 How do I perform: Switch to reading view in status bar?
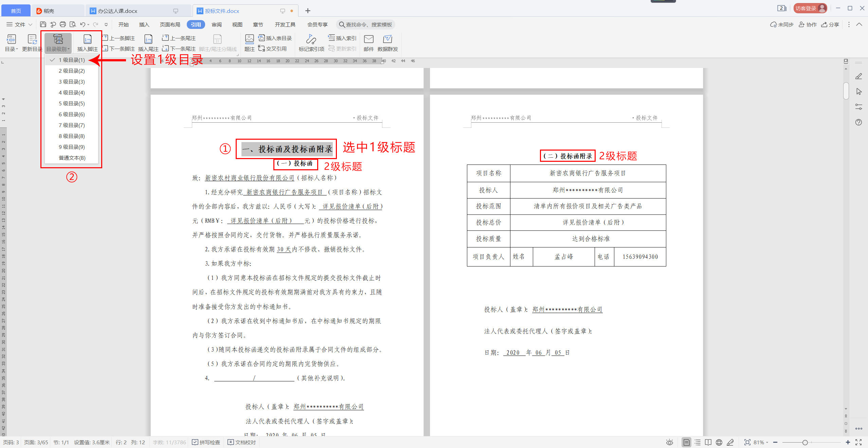[x=708, y=442]
